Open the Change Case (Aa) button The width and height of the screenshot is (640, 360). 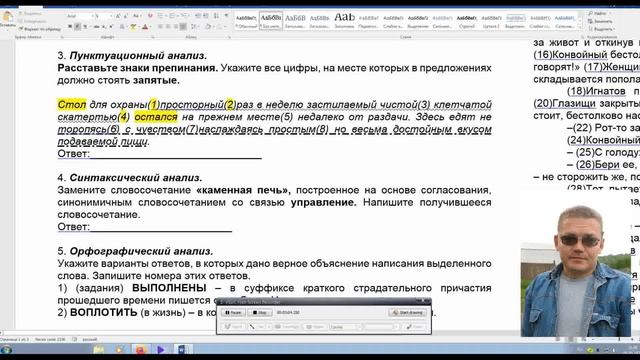137,16
